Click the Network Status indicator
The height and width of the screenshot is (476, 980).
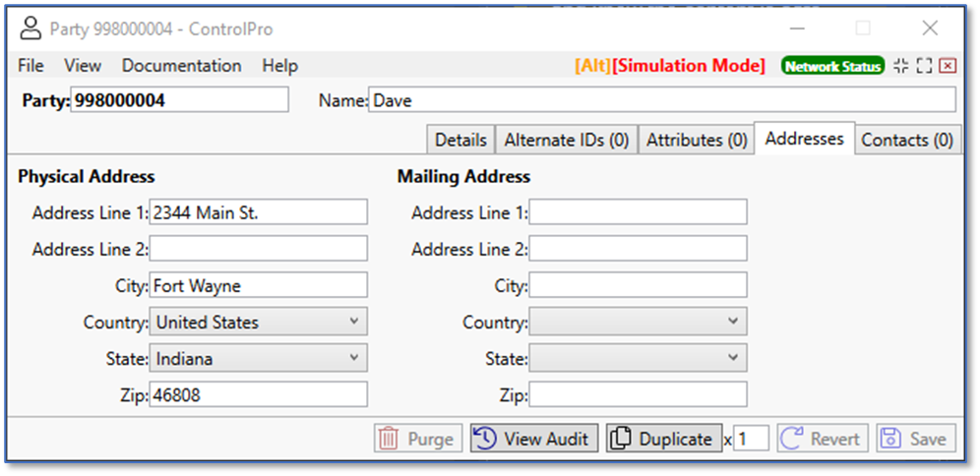832,66
